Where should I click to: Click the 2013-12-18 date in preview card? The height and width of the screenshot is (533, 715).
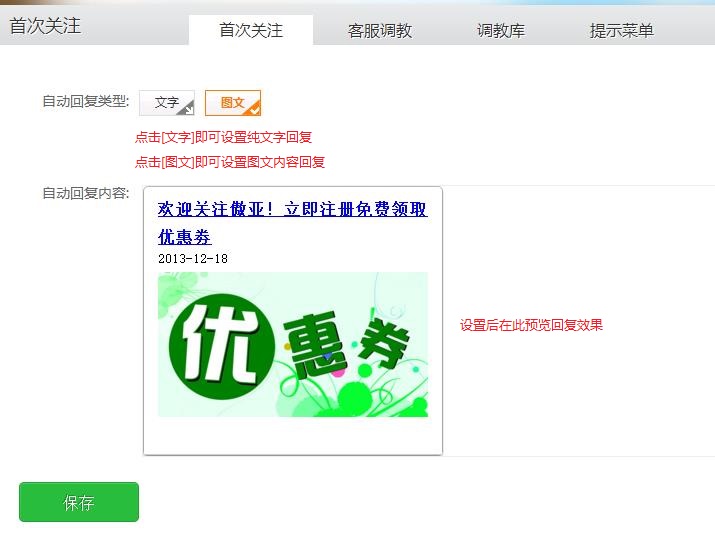tap(193, 258)
